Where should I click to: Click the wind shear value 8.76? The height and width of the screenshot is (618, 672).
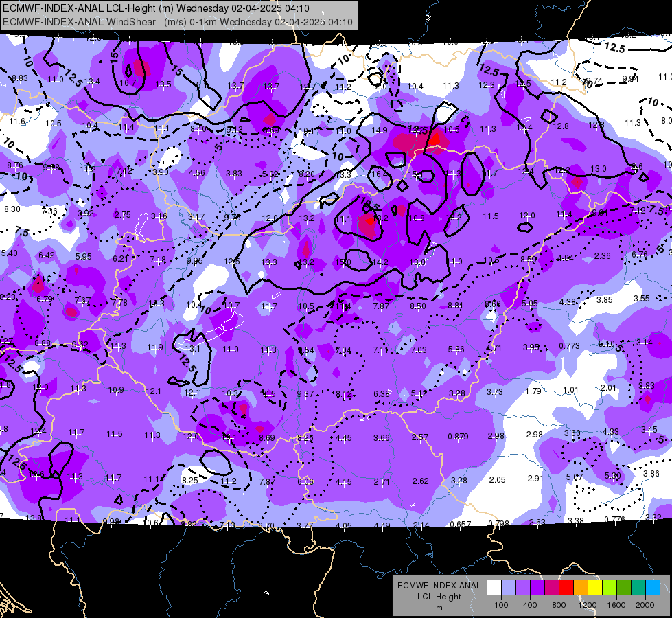click(x=15, y=165)
